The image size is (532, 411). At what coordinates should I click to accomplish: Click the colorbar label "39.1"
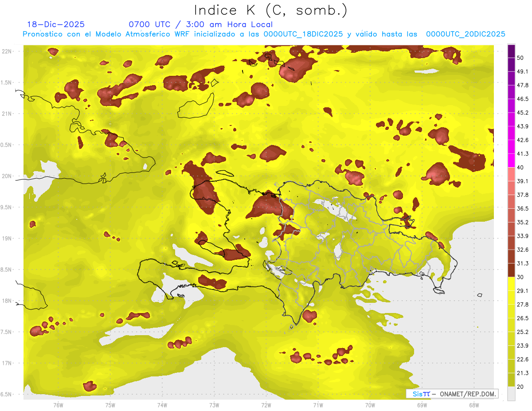coord(522,181)
